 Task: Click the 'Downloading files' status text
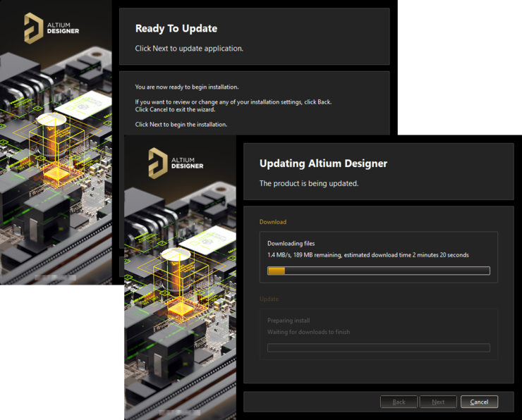(x=291, y=243)
